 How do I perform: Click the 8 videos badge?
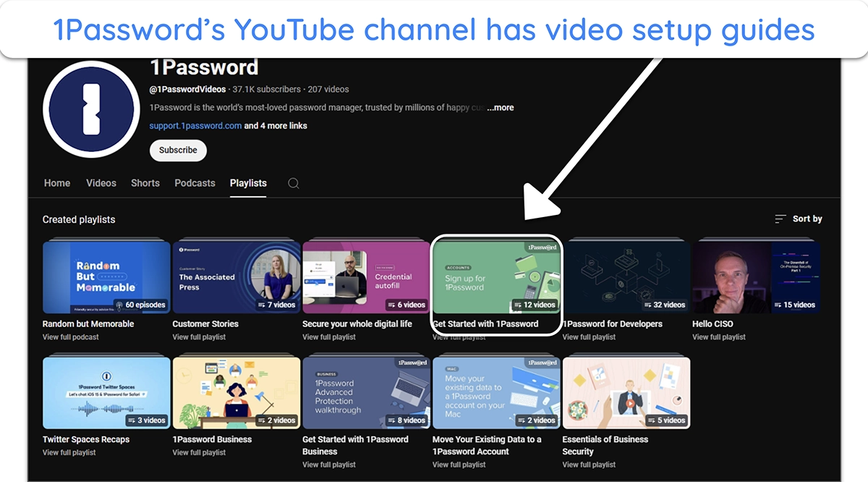point(406,420)
